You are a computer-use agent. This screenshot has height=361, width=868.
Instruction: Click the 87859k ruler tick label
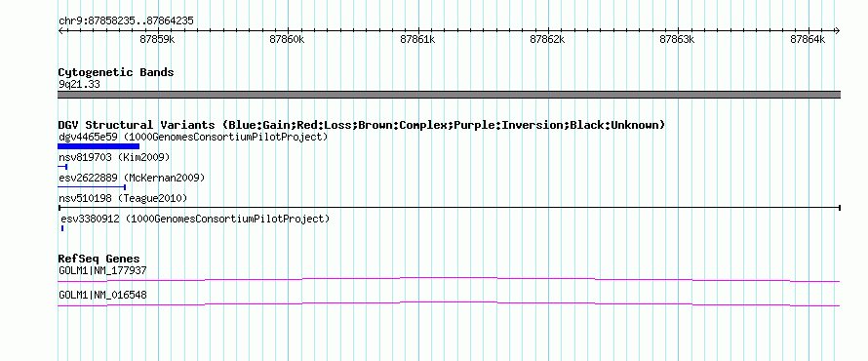coord(158,39)
